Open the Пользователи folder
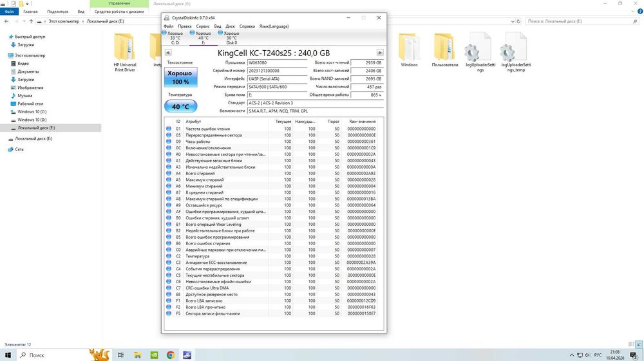644x361 pixels. pyautogui.click(x=445, y=50)
